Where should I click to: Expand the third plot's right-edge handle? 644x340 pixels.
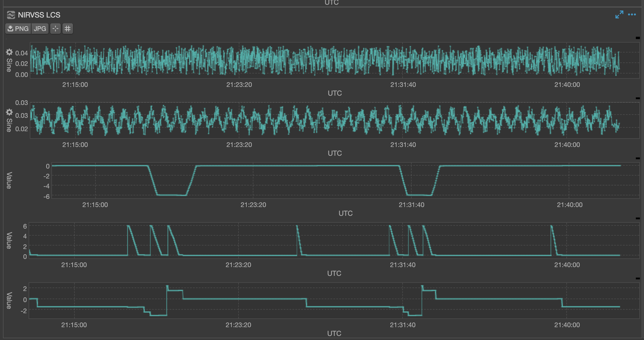[637, 158]
